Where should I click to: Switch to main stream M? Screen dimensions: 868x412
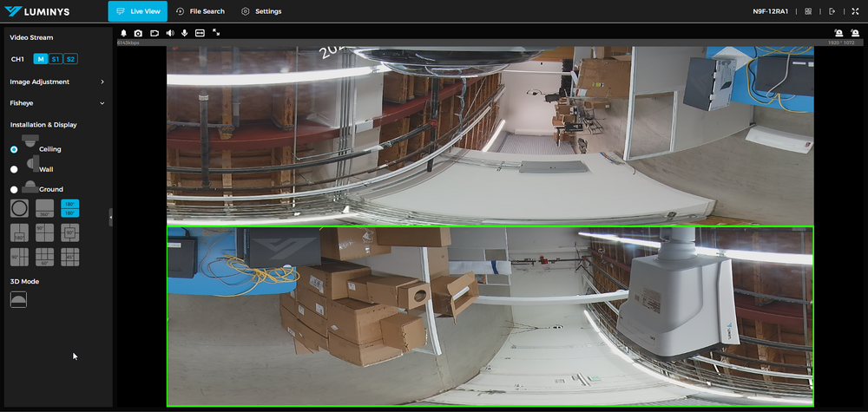click(x=40, y=59)
